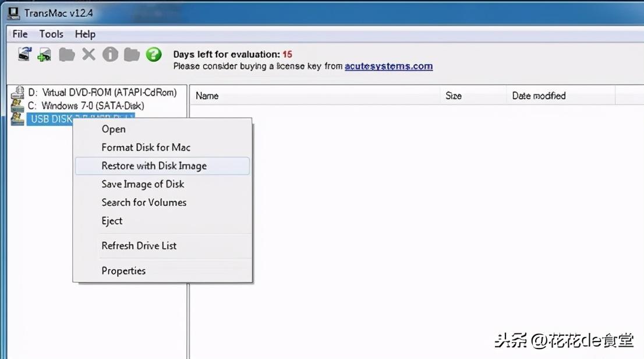Viewport: 644px width, 359px height.
Task: Click the second gray folder toolbar icon
Action: pyautogui.click(x=132, y=55)
